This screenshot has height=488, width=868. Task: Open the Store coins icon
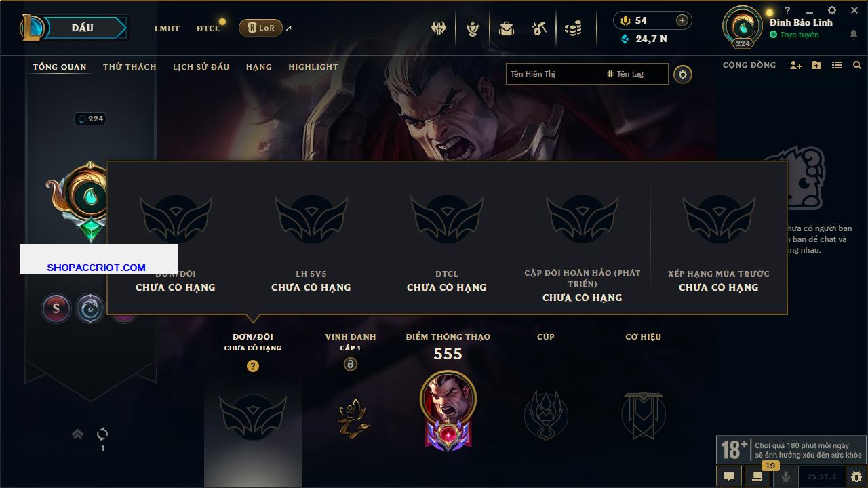(573, 28)
